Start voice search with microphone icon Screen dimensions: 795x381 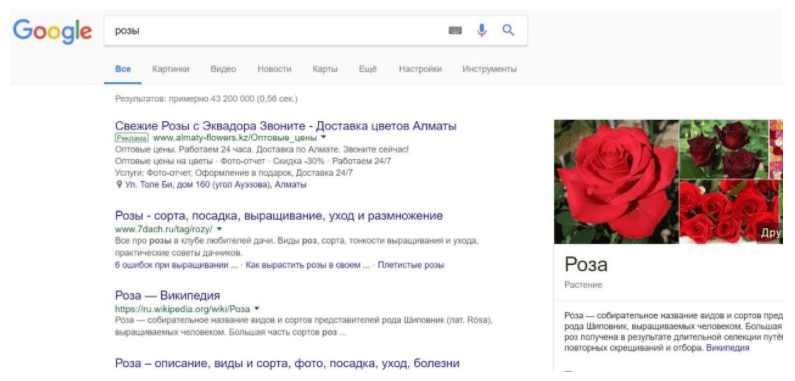point(482,30)
